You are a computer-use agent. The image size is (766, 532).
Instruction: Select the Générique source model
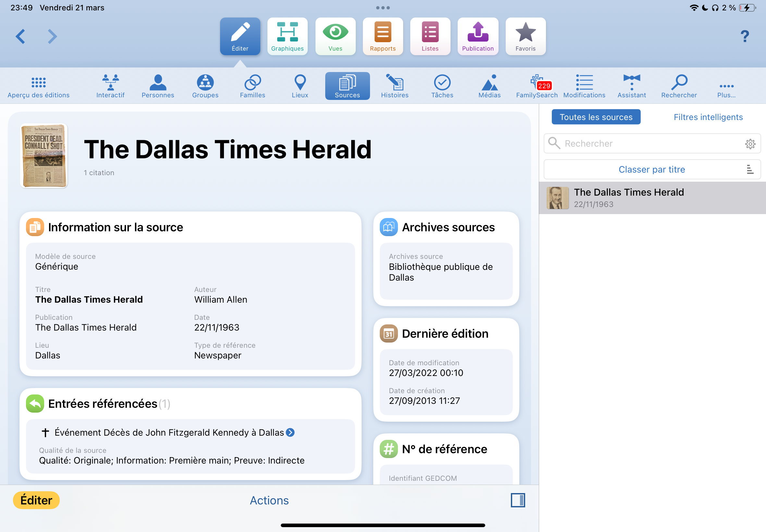57,266
